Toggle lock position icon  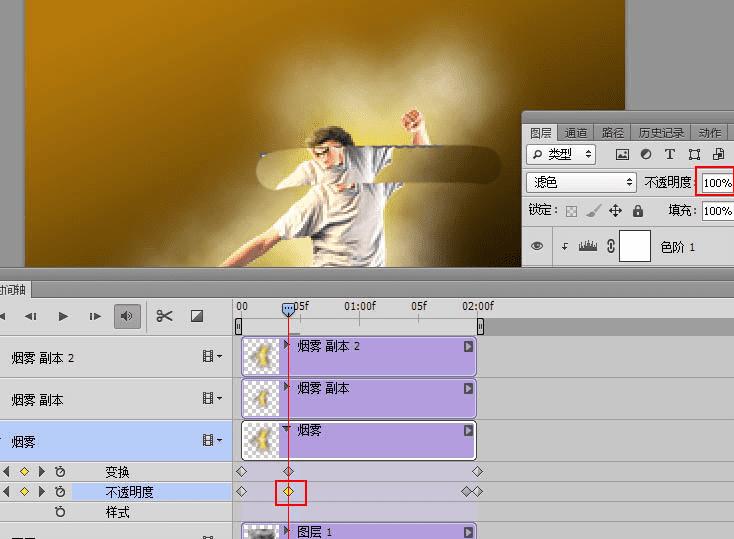point(615,211)
